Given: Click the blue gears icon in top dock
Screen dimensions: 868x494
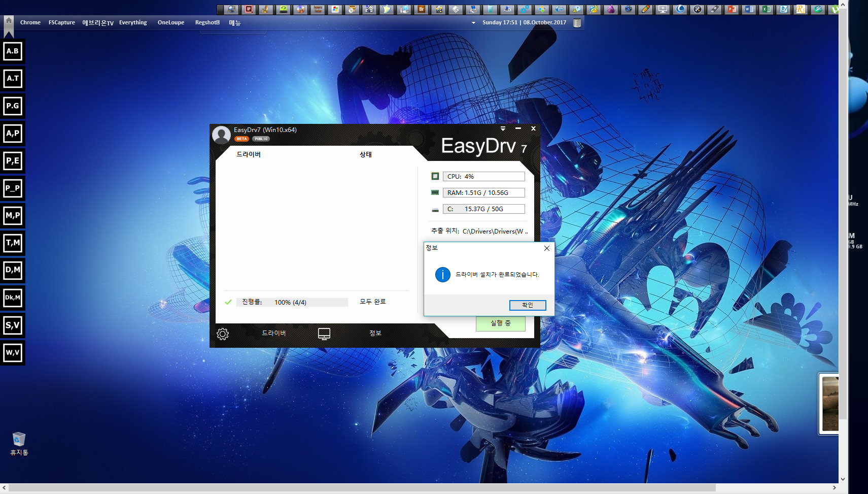Looking at the screenshot, I should pos(525,9).
